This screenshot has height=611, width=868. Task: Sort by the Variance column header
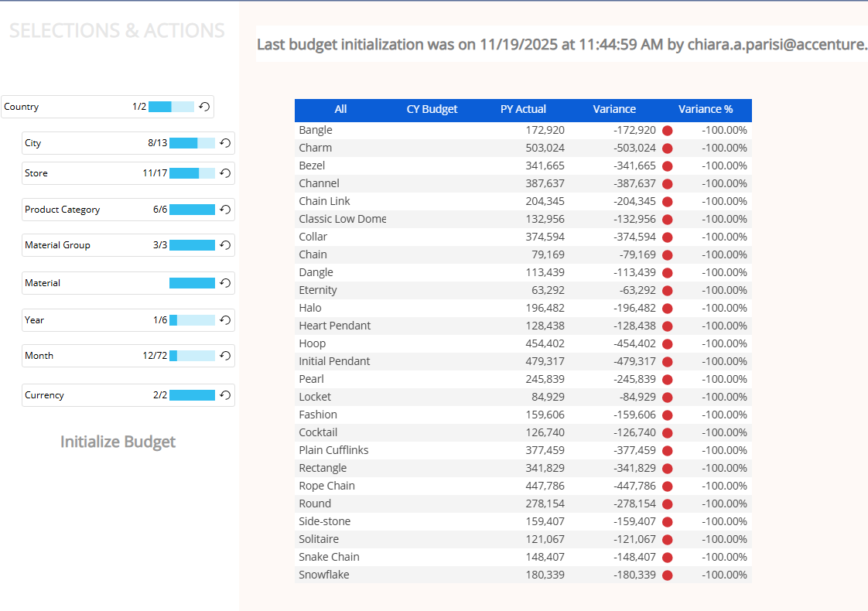[x=614, y=110]
